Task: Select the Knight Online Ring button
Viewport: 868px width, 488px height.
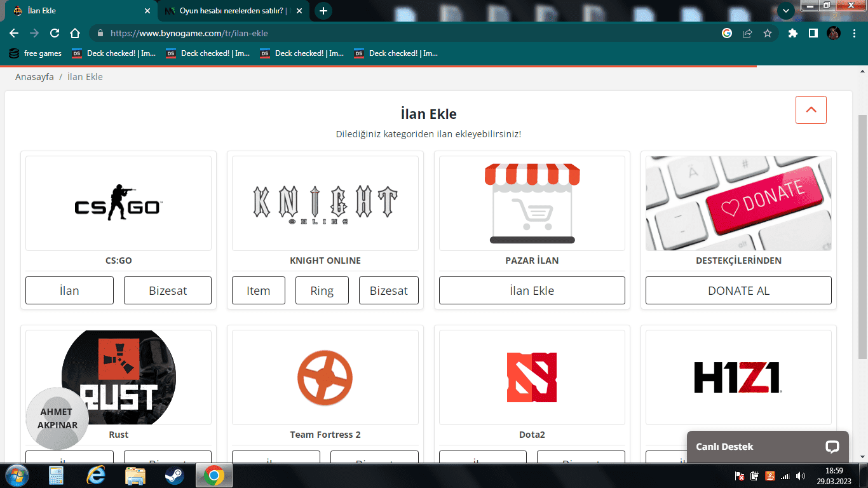Action: pyautogui.click(x=322, y=290)
